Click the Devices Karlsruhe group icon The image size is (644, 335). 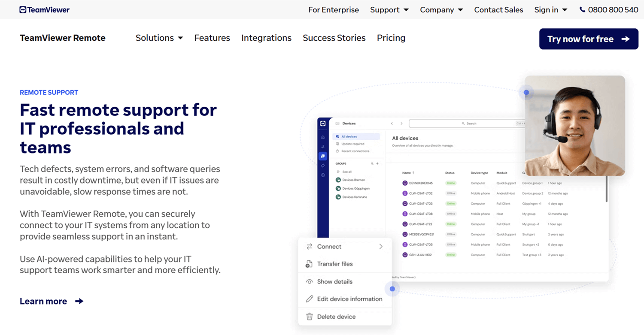tap(338, 197)
